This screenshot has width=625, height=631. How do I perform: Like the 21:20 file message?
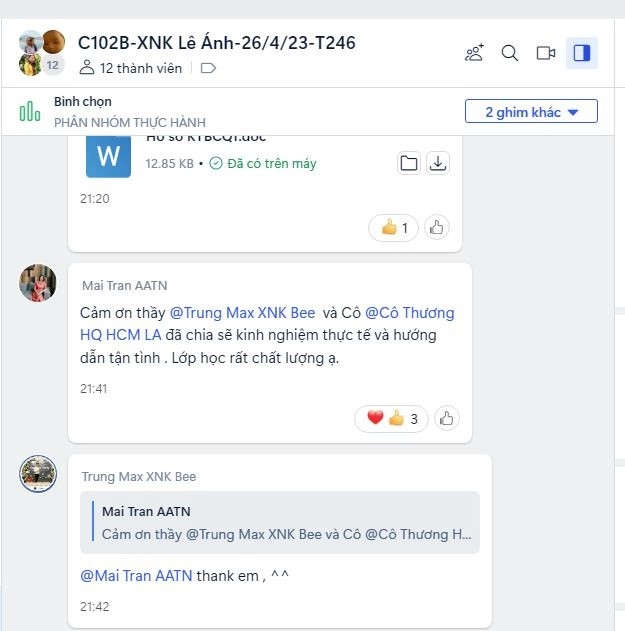click(437, 228)
